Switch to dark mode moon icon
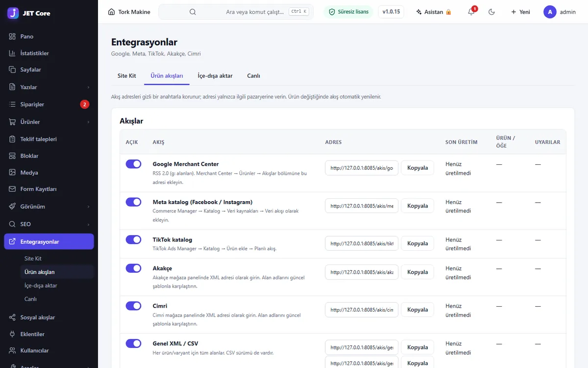Screen dimensions: 588x368 click(491, 12)
